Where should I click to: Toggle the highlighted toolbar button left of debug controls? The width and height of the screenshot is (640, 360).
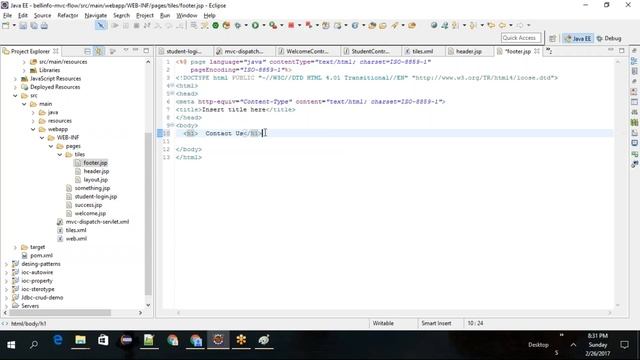point(100,25)
